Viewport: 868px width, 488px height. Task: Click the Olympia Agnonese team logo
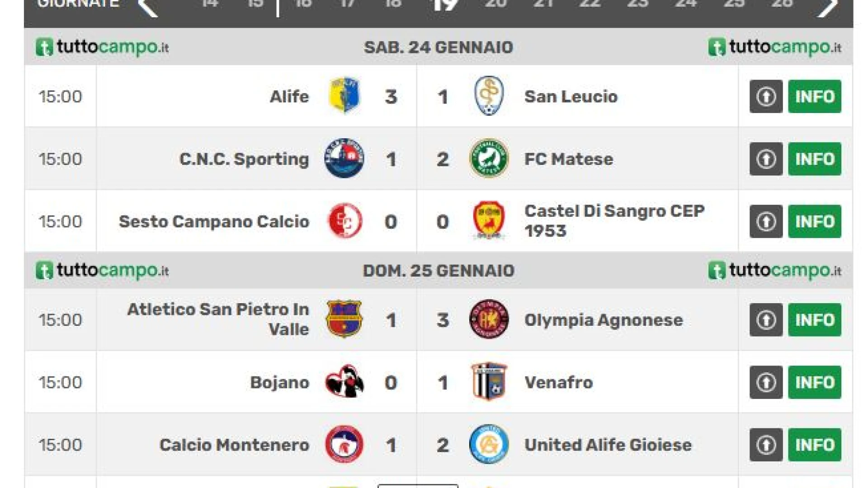coord(489,319)
